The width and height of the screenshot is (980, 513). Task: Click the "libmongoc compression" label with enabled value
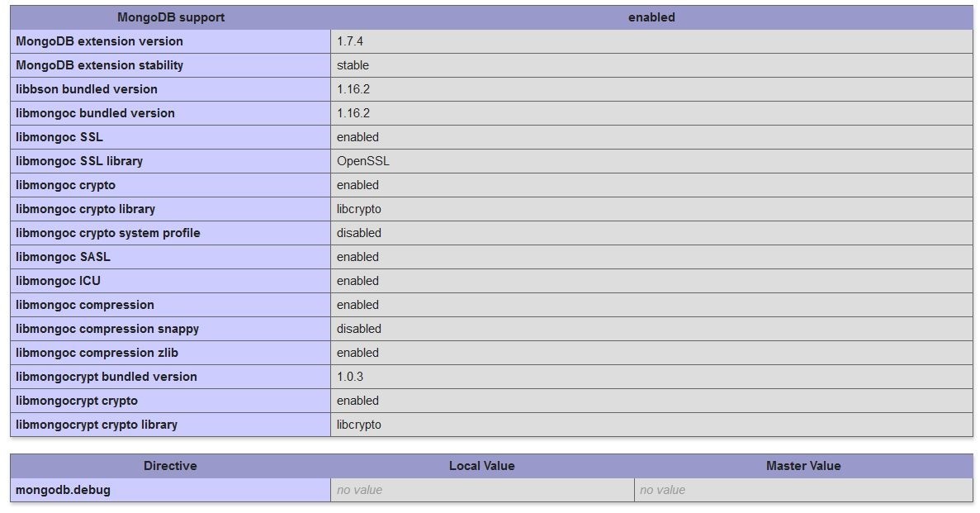pos(85,305)
